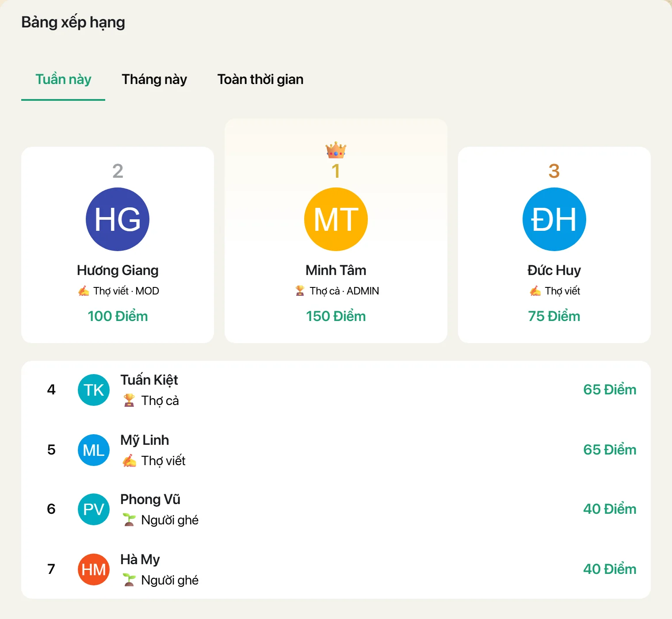Click the TK avatar in rank 4
This screenshot has height=619, width=672.
(x=94, y=390)
